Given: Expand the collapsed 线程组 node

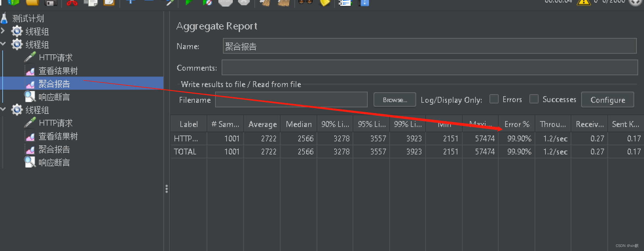Looking at the screenshot, I should click(x=3, y=31).
